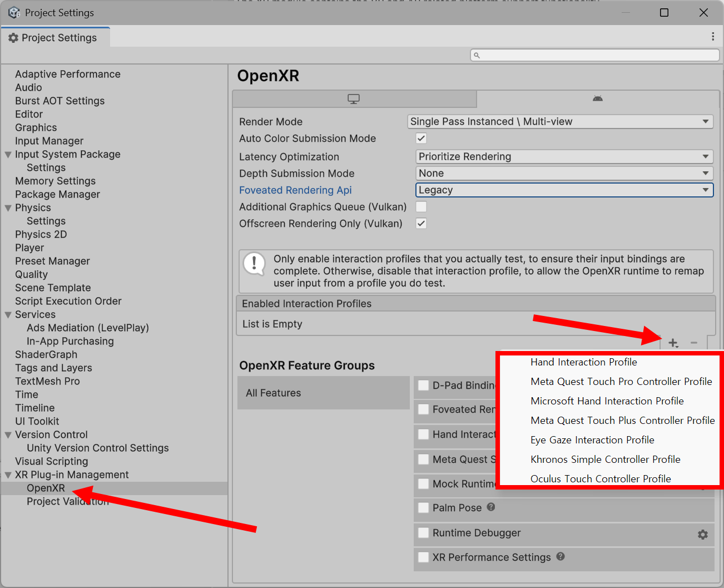Viewport: 724px width, 588px height.
Task: Enable the Mock Runtime feature checkbox
Action: coord(424,484)
